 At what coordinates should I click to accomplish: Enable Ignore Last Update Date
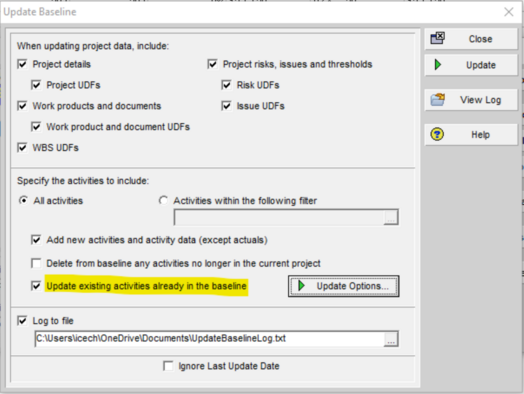tap(168, 366)
